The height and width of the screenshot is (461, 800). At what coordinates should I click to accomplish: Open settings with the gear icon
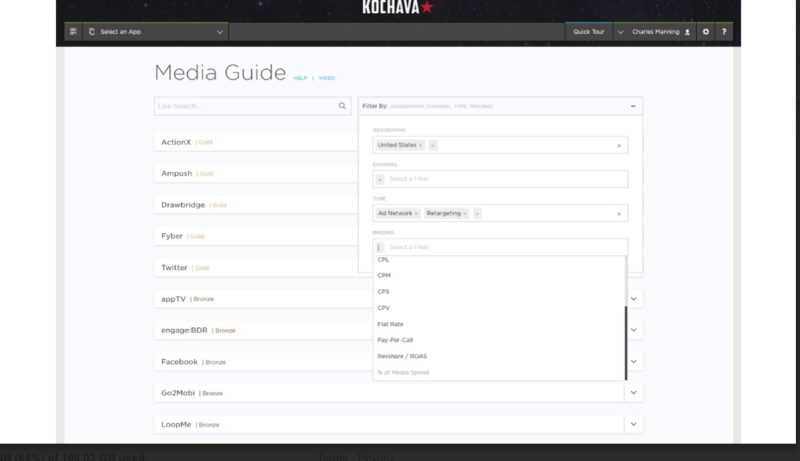pyautogui.click(x=706, y=32)
